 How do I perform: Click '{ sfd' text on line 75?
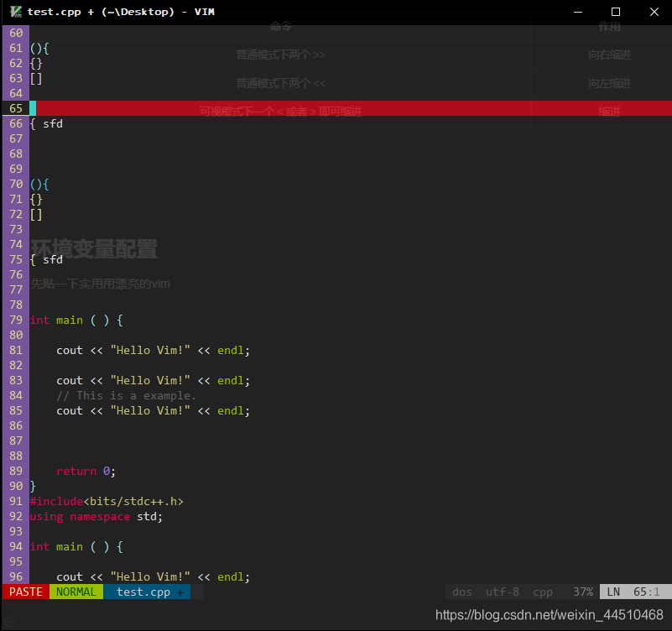46,260
